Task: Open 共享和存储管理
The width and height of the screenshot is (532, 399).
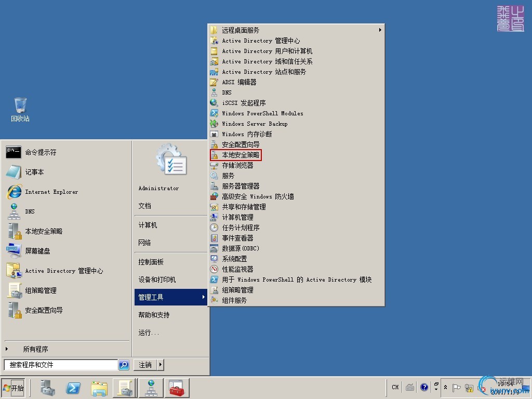Action: 296,207
